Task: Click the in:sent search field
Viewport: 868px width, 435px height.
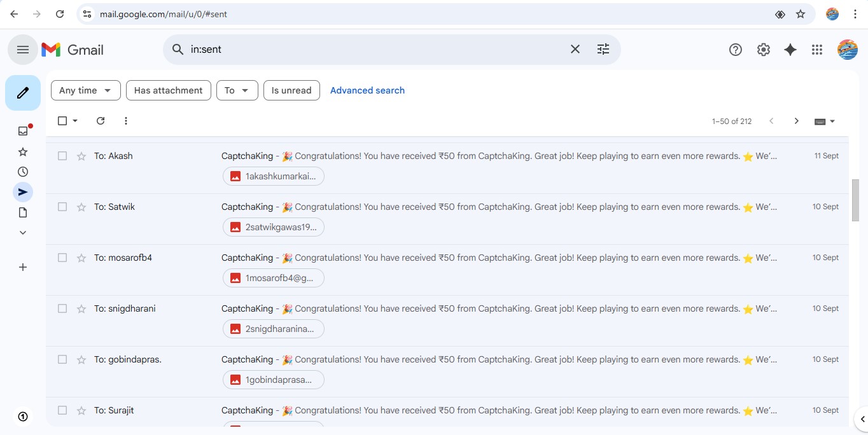Action: [x=375, y=50]
